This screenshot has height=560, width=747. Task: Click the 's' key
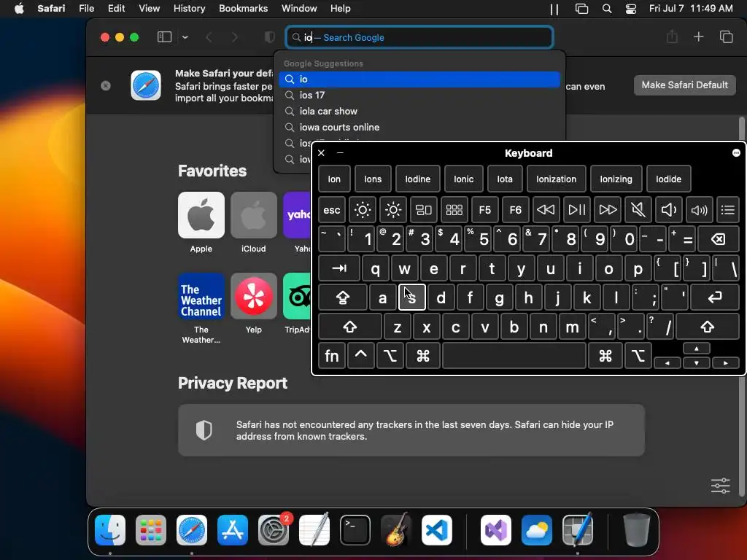tap(411, 297)
